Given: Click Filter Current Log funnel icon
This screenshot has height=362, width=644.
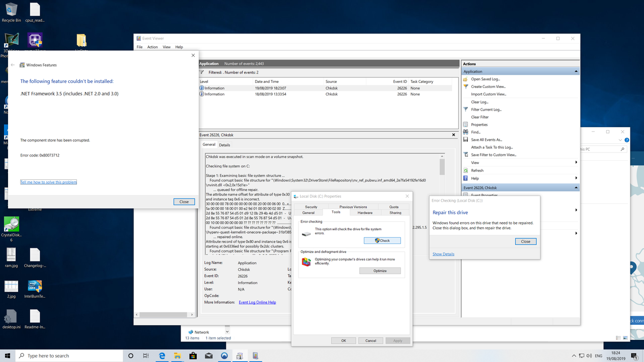Looking at the screenshot, I should pos(466,109).
